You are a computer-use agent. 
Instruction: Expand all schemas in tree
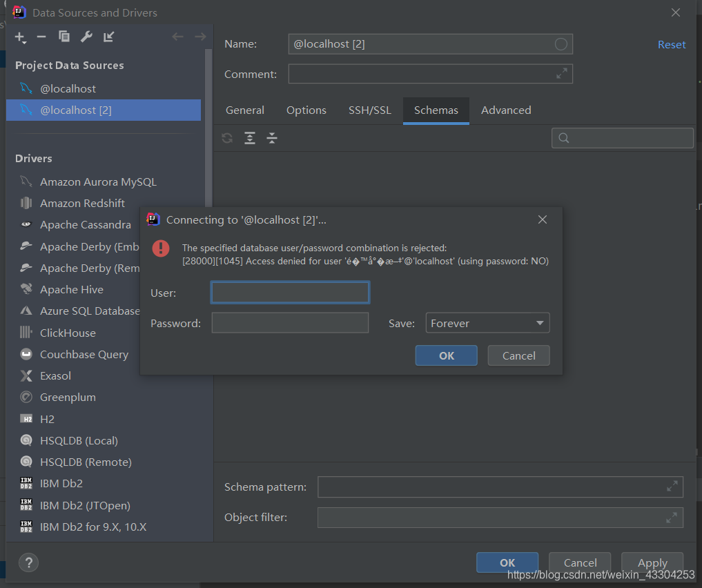pos(250,138)
